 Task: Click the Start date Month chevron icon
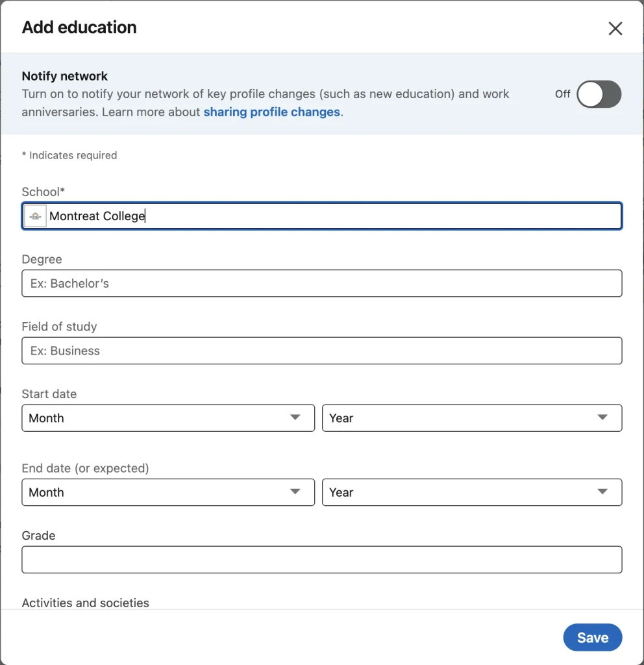pos(296,418)
